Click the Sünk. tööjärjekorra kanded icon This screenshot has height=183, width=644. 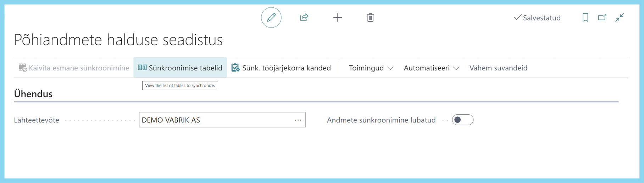pyautogui.click(x=235, y=68)
